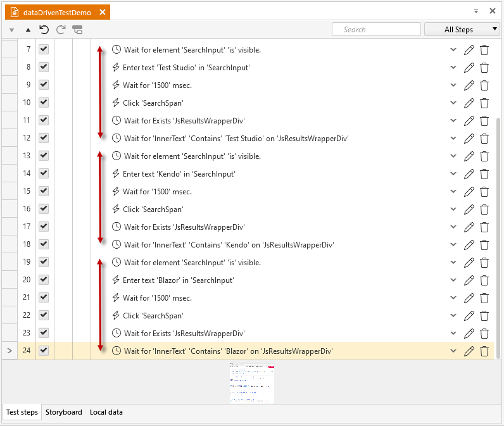
Task: Click the step layout icon beside redo
Action: point(77,30)
